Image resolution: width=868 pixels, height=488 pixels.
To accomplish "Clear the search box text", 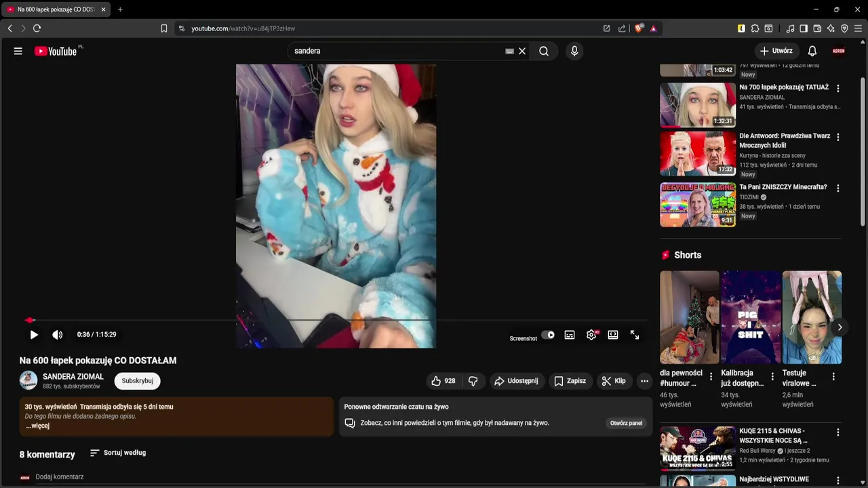I will tap(522, 51).
